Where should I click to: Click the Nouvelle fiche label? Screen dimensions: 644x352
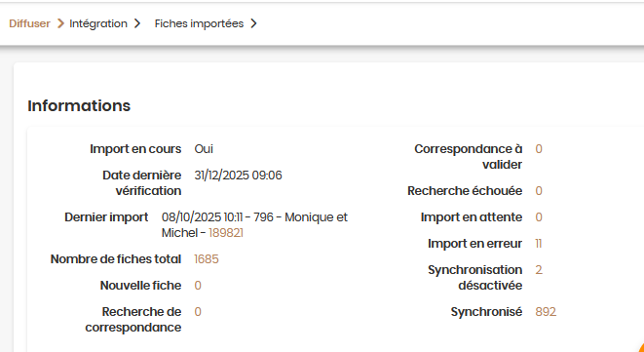pos(140,286)
